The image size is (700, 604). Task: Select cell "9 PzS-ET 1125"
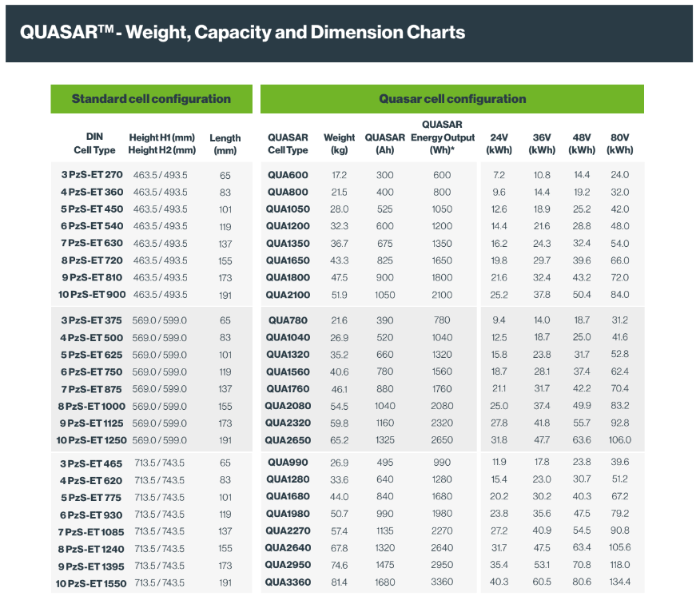pyautogui.click(x=92, y=423)
